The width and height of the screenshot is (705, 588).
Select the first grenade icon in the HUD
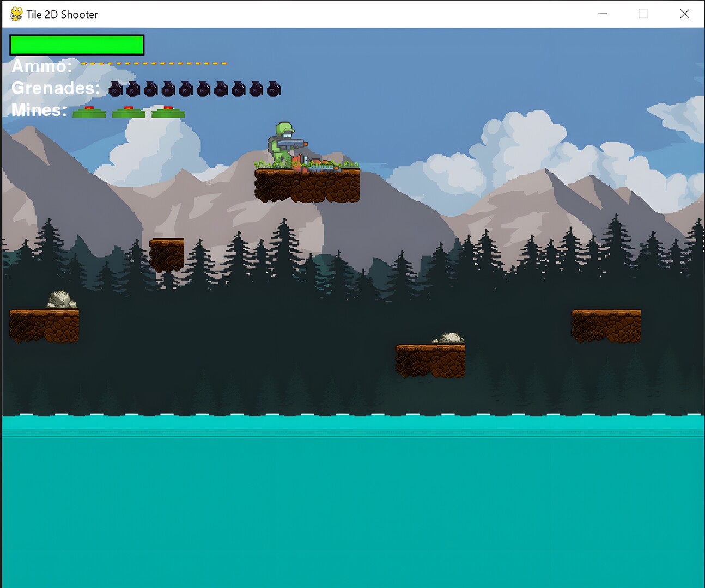coord(116,88)
